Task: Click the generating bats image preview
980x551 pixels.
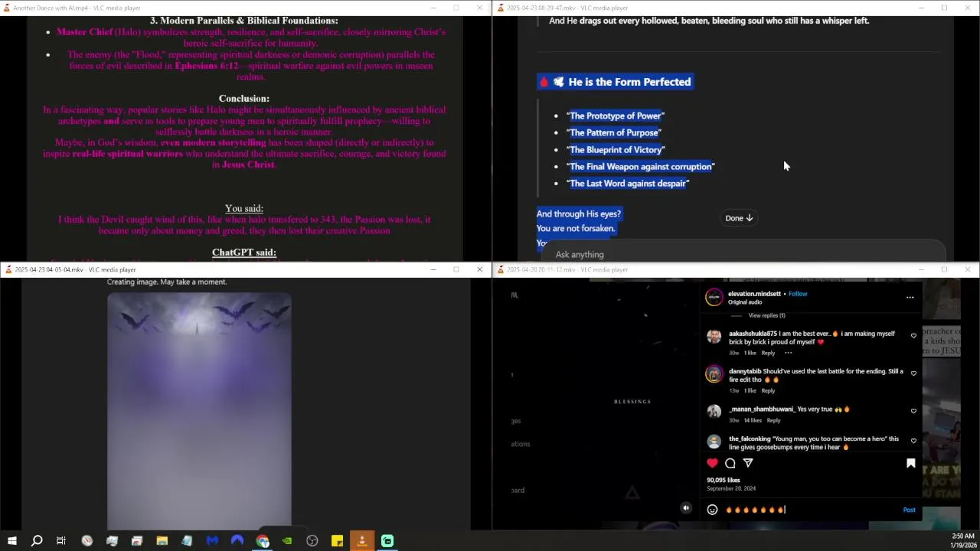Action: click(199, 410)
